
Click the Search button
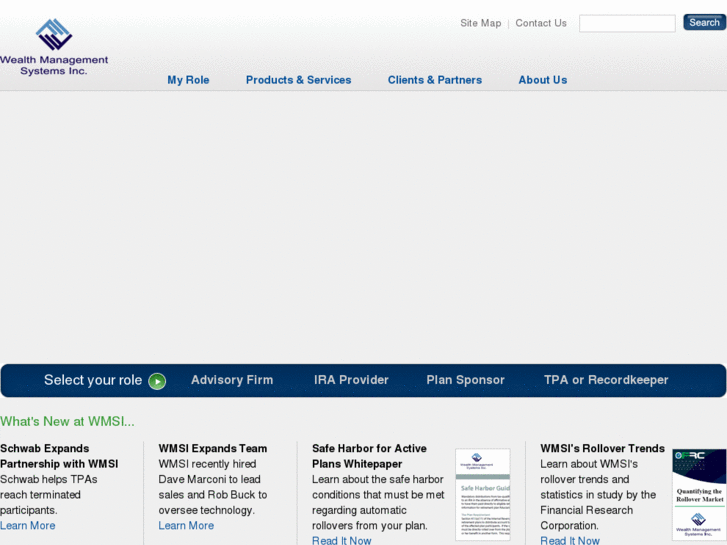point(704,22)
